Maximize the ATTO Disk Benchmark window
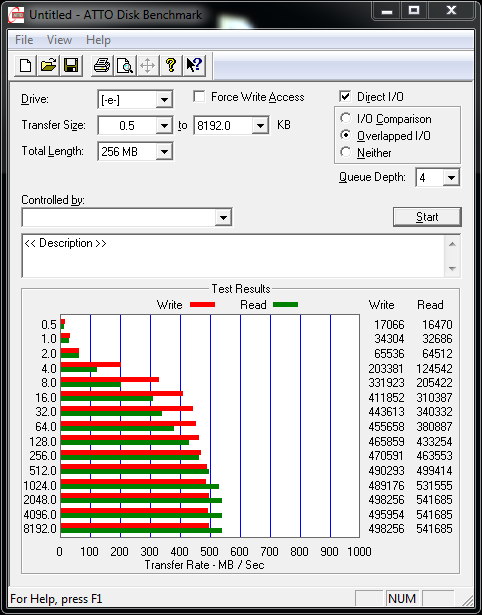 [414, 11]
